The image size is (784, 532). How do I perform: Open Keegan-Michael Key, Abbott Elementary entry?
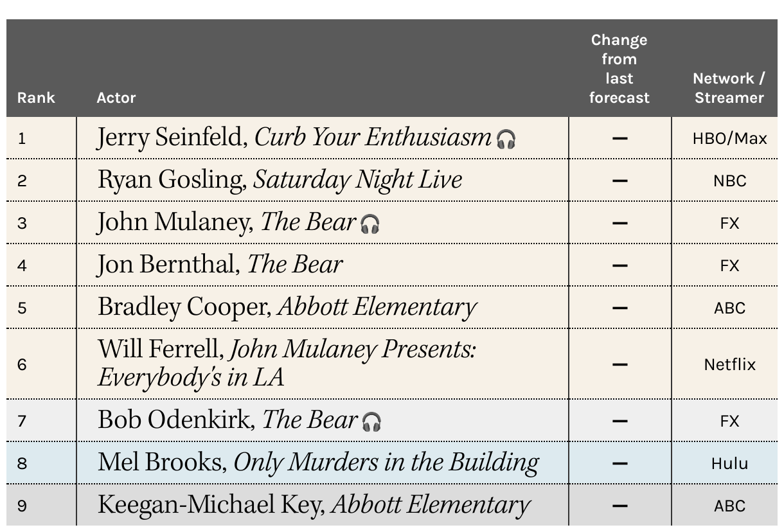[x=314, y=505]
